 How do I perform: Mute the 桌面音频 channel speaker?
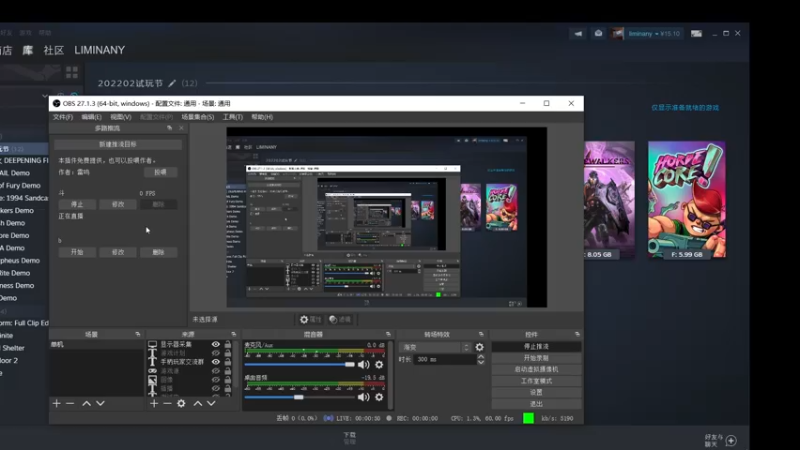click(363, 397)
